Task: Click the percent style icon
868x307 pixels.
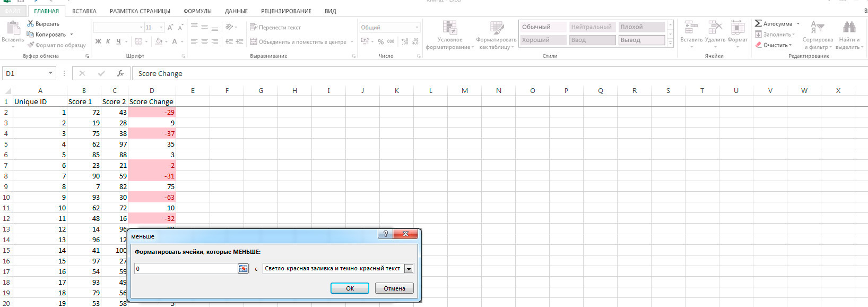Action: [380, 41]
